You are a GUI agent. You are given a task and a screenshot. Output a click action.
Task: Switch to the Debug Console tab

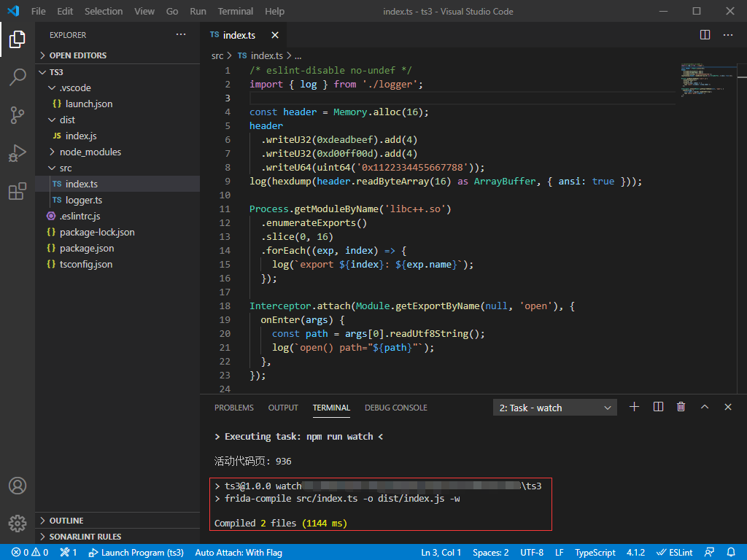point(395,408)
